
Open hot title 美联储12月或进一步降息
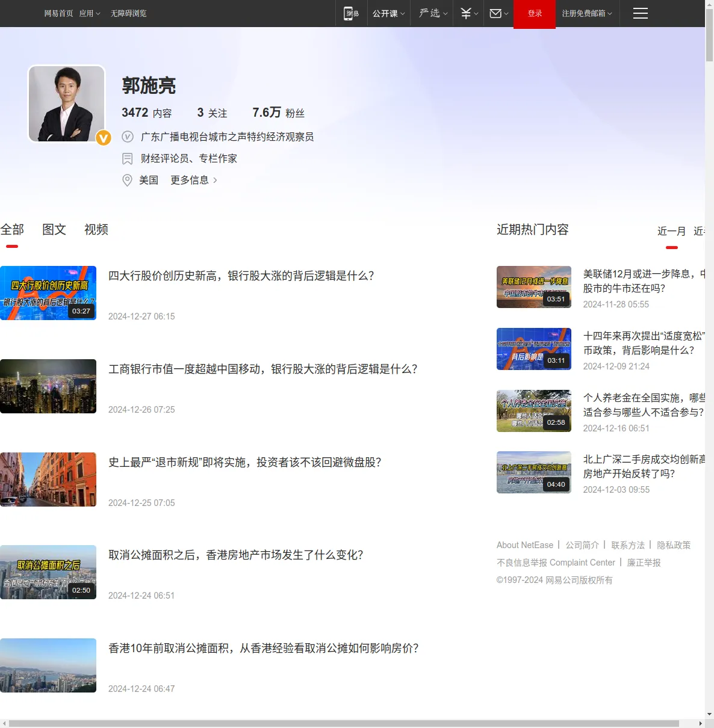[644, 281]
